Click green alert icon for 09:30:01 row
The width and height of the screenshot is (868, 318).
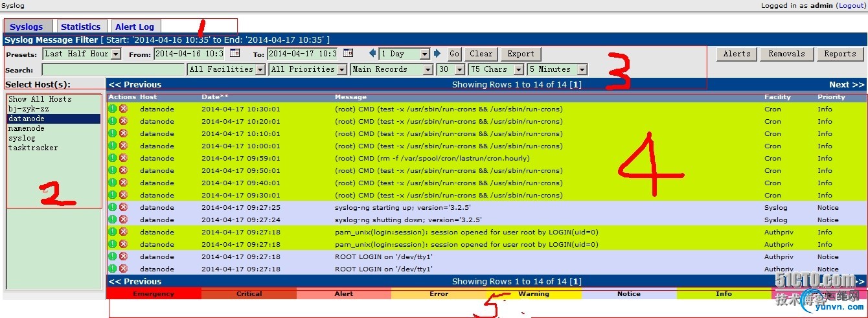[x=112, y=195]
